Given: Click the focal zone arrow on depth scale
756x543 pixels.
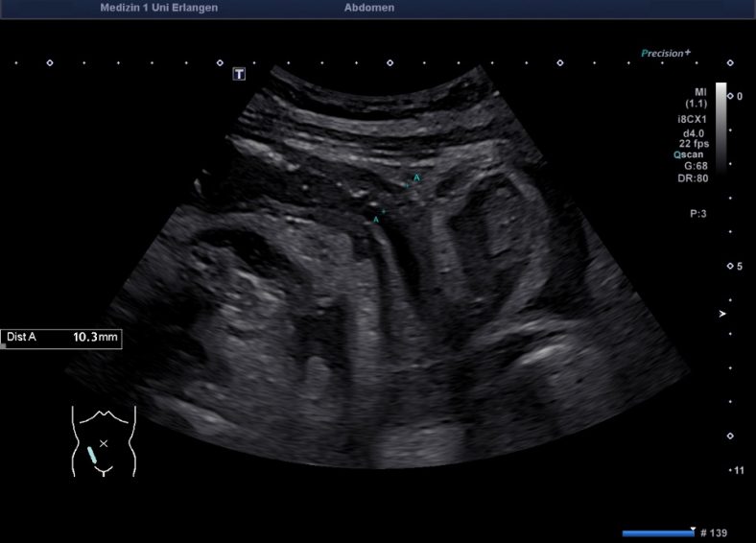Looking at the screenshot, I should [x=723, y=314].
